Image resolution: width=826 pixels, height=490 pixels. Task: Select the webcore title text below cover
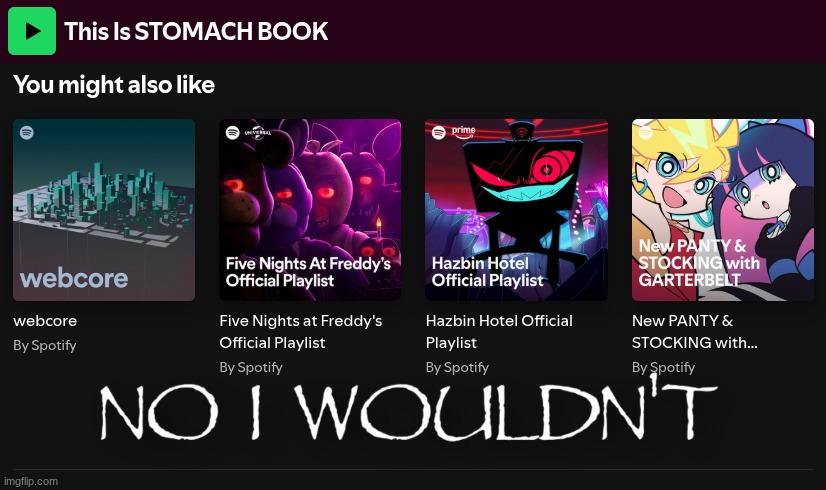(45, 320)
